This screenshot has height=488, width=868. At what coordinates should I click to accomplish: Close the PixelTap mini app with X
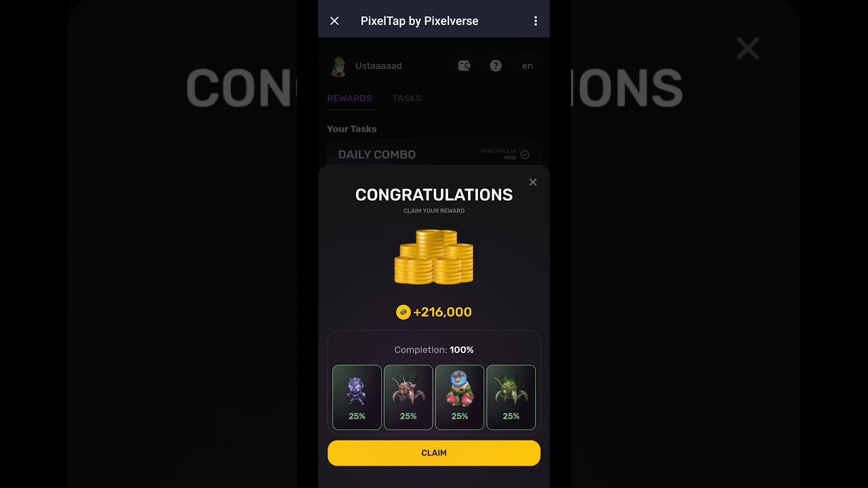coord(334,21)
